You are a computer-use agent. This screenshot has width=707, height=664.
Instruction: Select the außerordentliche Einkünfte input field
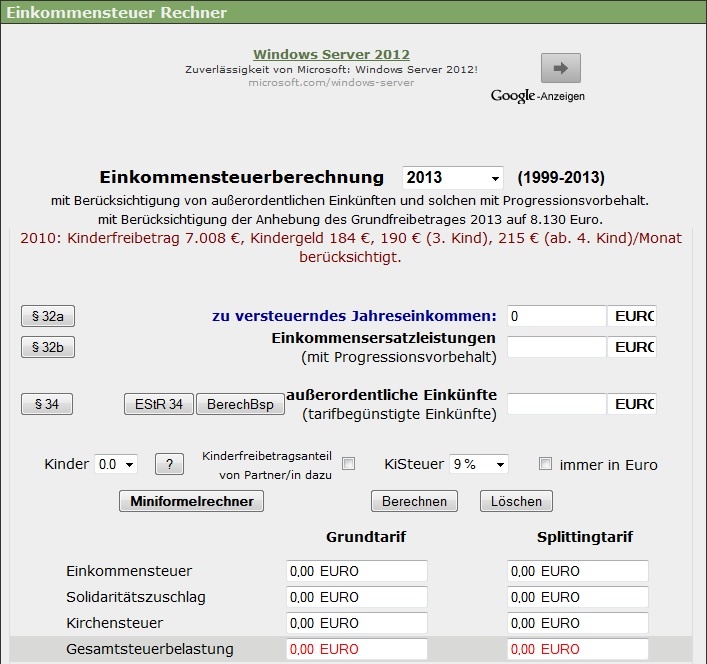pyautogui.click(x=557, y=404)
